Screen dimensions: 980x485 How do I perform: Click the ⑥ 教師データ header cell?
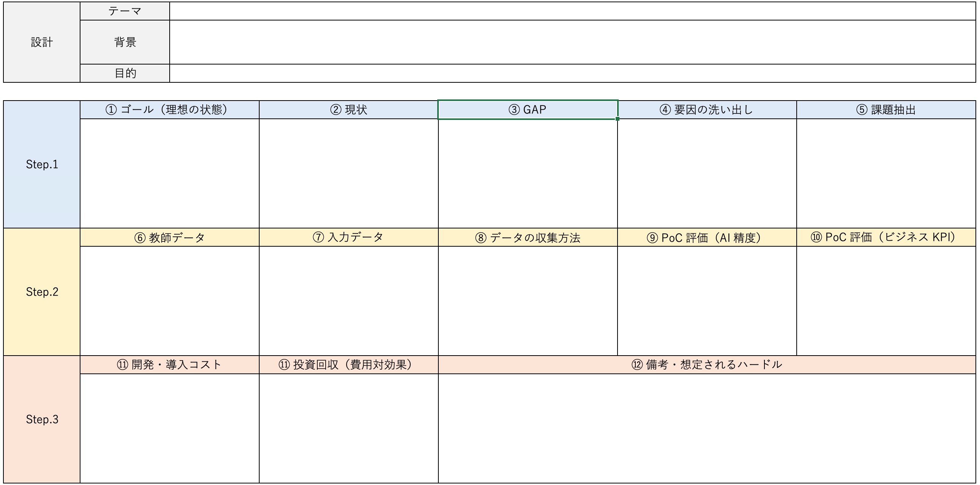point(169,237)
